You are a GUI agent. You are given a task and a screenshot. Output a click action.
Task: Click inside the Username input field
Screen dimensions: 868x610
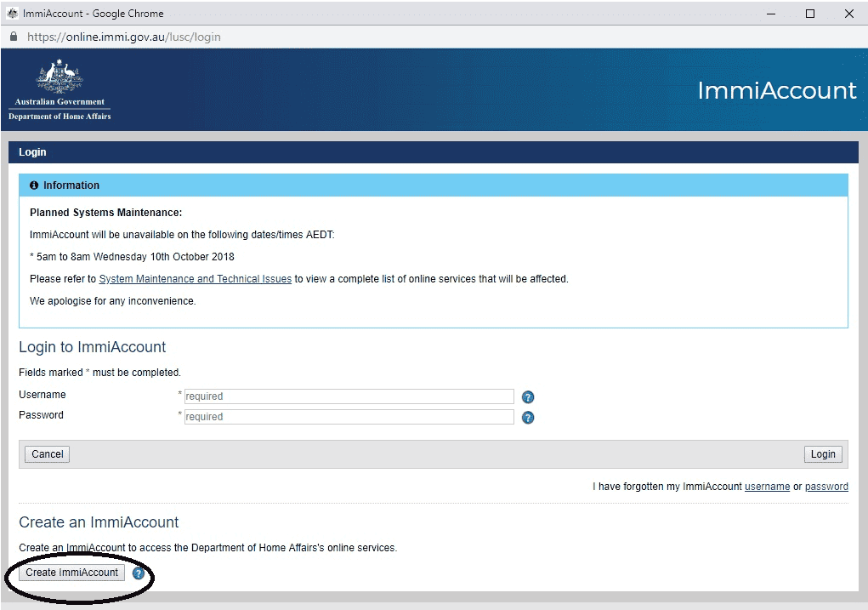pos(349,396)
